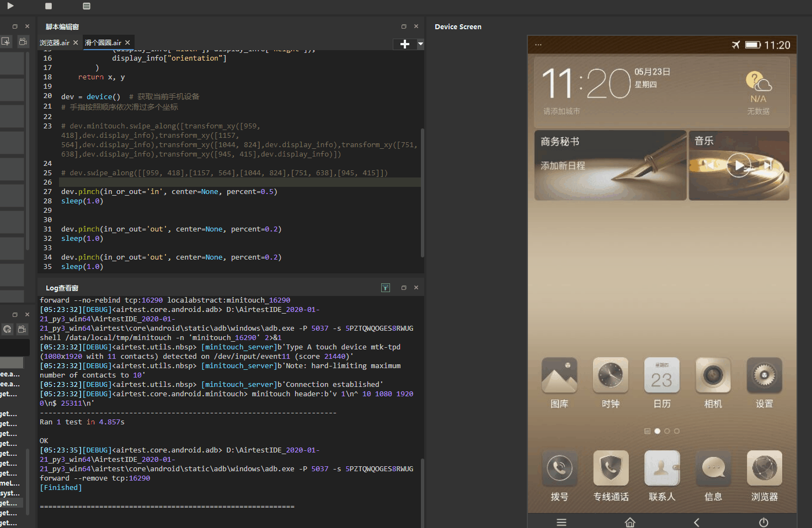This screenshot has height=528, width=812.
Task: Open the 图库 gallery app on device
Action: (x=559, y=375)
